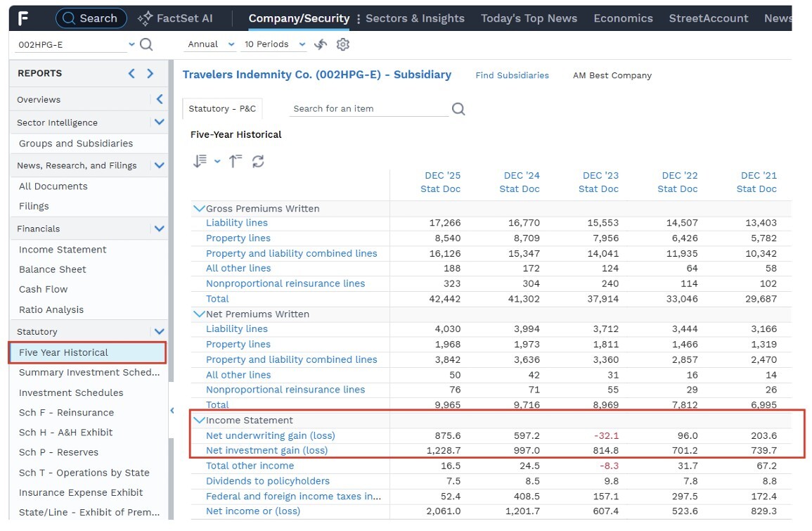Go to previous report with left arrow
Viewport: 812px width, 531px height.
(x=131, y=74)
